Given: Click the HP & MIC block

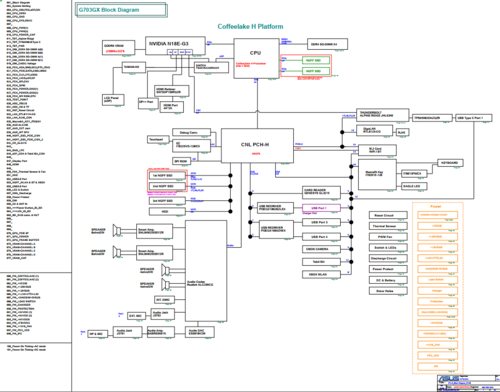Looking at the screenshot, I should coord(97,334).
